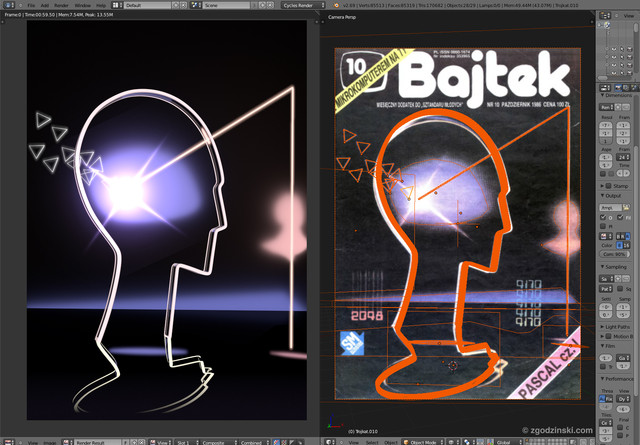Click the scene browse icon
Image resolution: width=640 pixels, height=445 pixels.
[196, 5]
